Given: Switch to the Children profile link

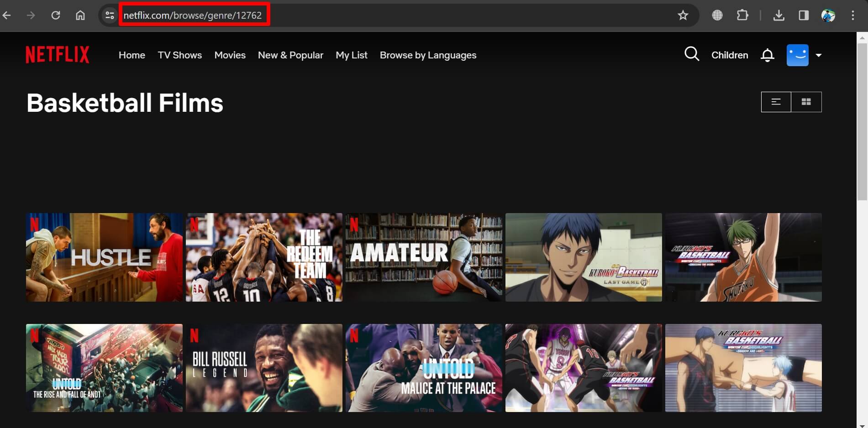Looking at the screenshot, I should coord(730,55).
